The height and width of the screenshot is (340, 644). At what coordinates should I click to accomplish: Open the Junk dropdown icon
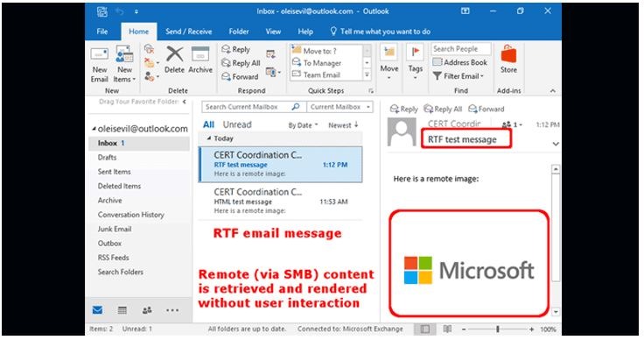point(151,76)
